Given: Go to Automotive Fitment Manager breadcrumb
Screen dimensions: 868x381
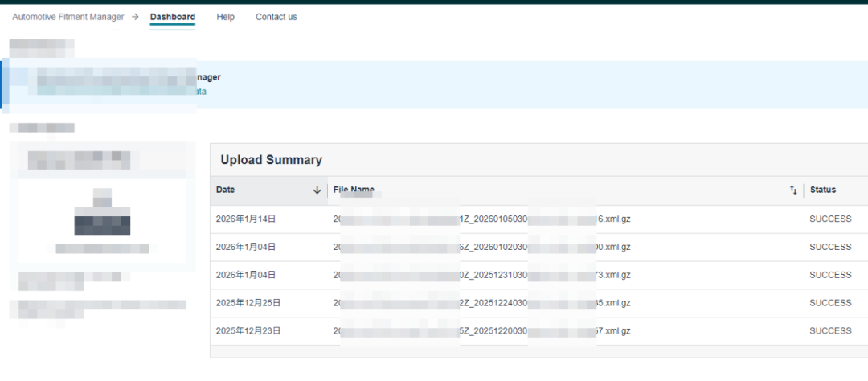Looking at the screenshot, I should (68, 17).
